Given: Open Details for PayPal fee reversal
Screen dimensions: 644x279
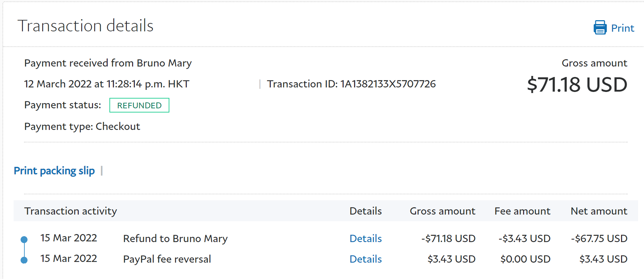Looking at the screenshot, I should (366, 259).
